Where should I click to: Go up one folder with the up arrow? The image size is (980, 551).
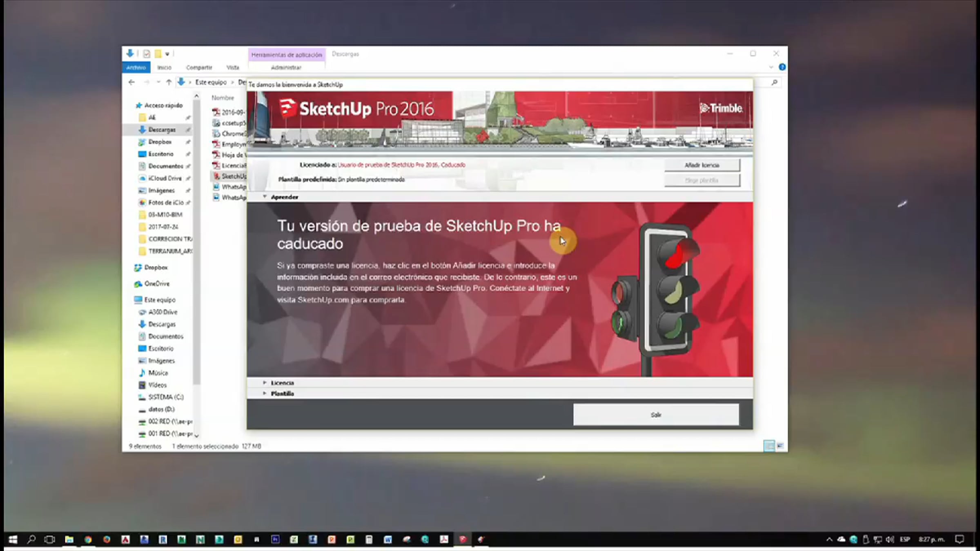(169, 82)
